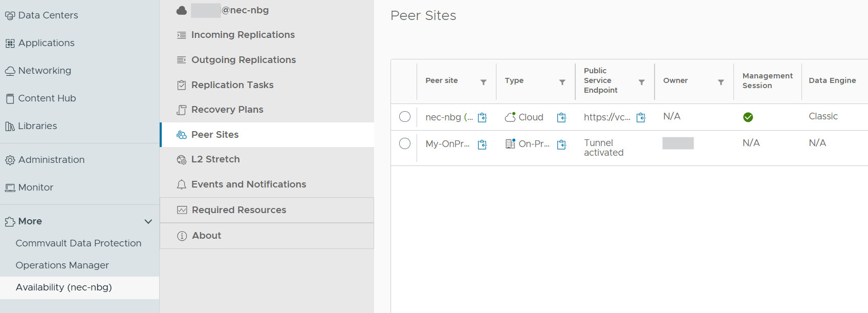868x313 pixels.
Task: Click the @nec-nbg site label
Action: (x=245, y=10)
